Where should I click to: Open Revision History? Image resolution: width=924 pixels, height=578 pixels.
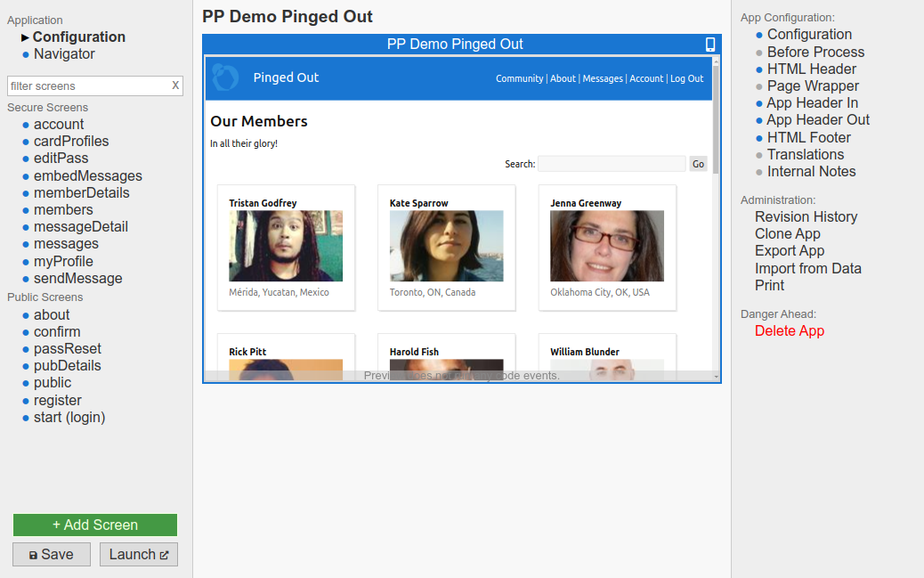point(806,217)
